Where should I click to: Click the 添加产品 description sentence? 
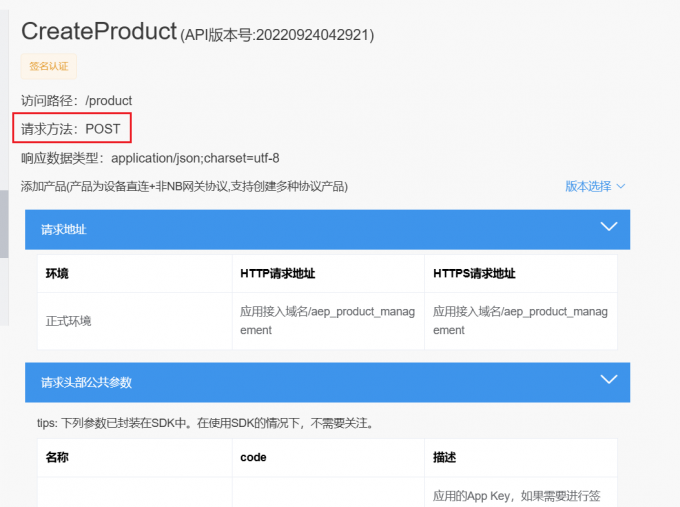tap(184, 186)
